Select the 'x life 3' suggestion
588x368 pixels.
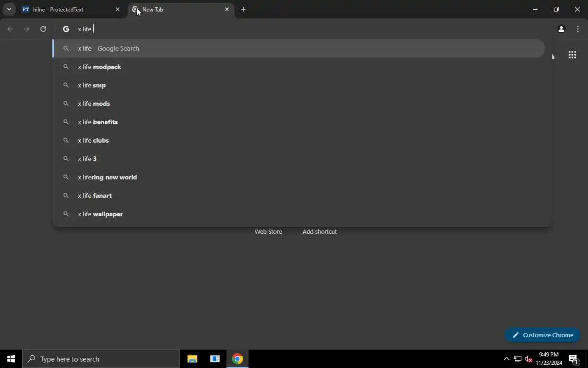tap(299, 159)
